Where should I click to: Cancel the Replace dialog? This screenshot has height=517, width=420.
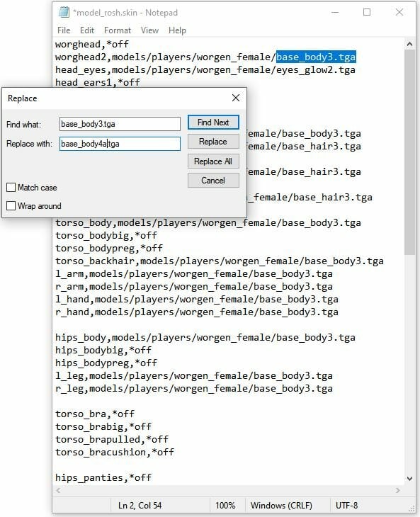click(213, 181)
